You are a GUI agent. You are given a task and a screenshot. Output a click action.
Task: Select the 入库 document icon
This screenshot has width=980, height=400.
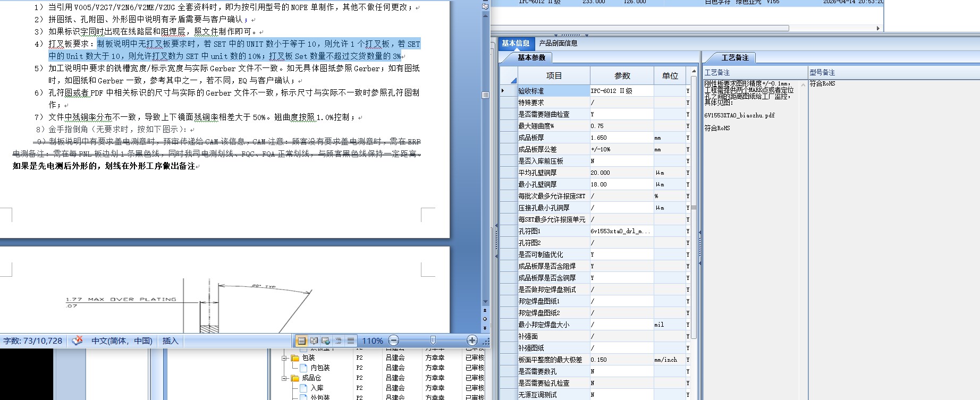pos(303,388)
